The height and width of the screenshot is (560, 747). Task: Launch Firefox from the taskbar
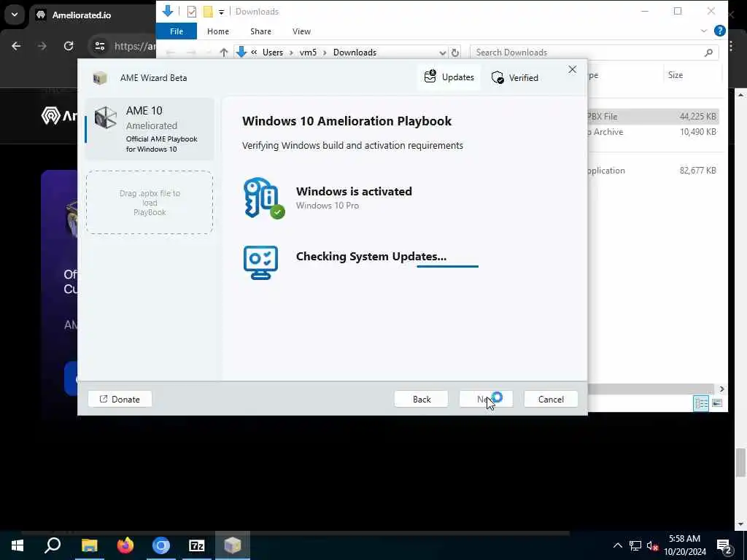click(x=125, y=545)
